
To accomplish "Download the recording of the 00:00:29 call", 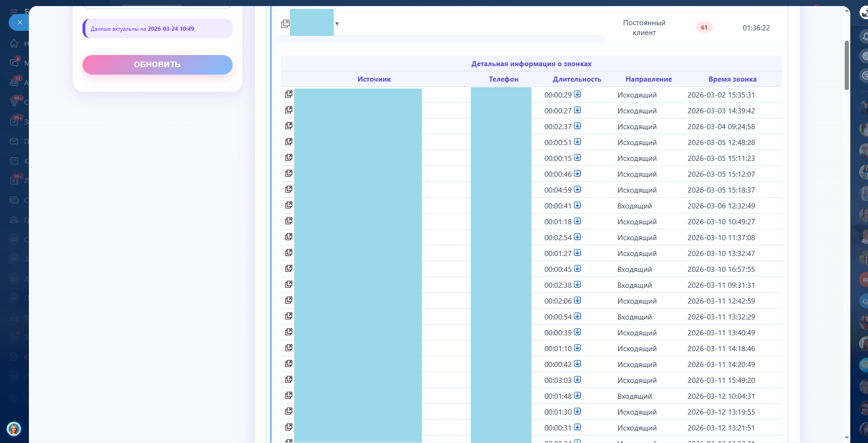I will [x=578, y=94].
